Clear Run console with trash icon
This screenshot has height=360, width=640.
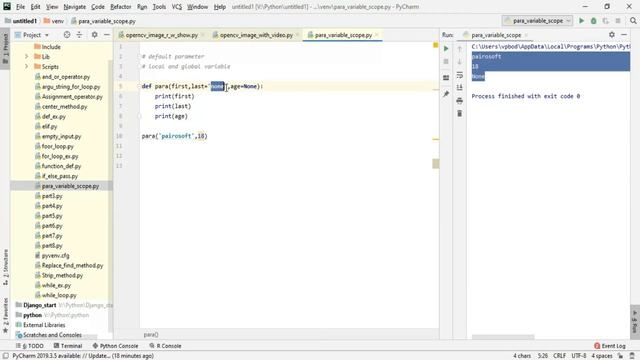(x=460, y=113)
